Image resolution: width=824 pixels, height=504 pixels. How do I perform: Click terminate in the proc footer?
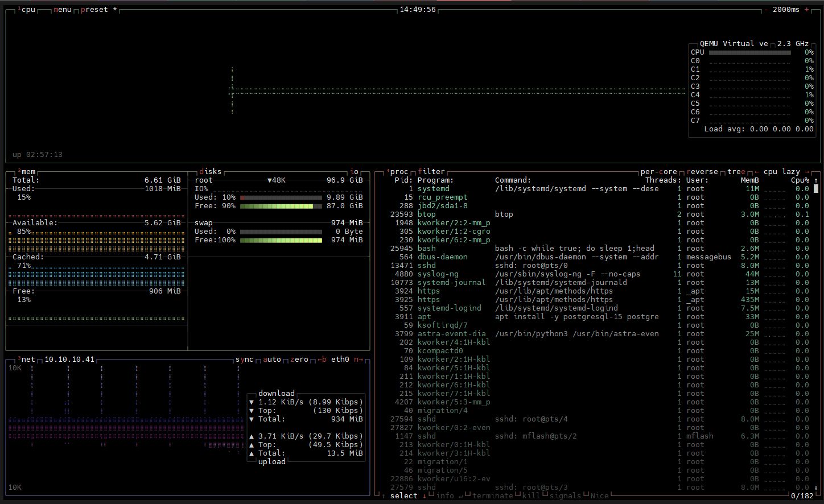[493, 496]
